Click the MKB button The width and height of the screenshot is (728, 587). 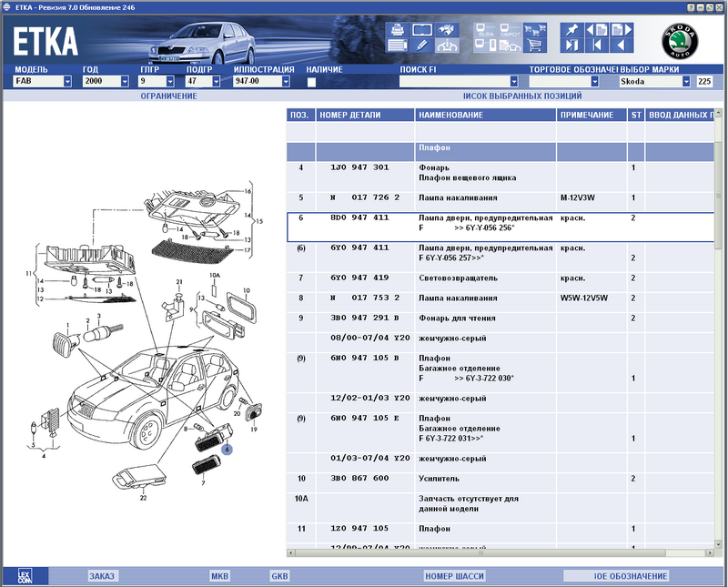219,576
